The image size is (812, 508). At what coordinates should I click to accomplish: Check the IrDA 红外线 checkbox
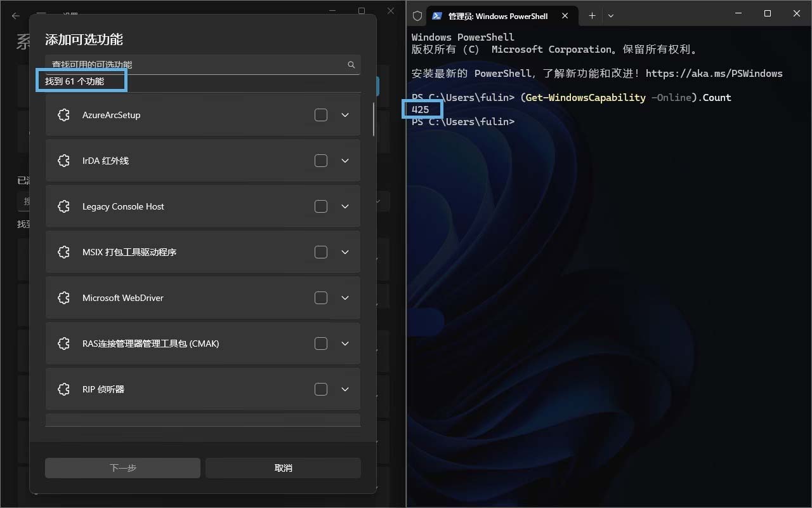click(x=321, y=161)
